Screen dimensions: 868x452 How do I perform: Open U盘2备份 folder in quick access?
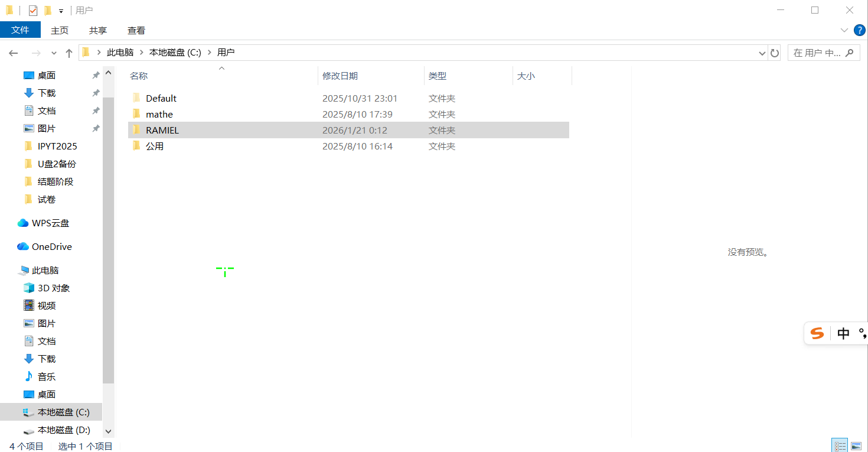50,164
